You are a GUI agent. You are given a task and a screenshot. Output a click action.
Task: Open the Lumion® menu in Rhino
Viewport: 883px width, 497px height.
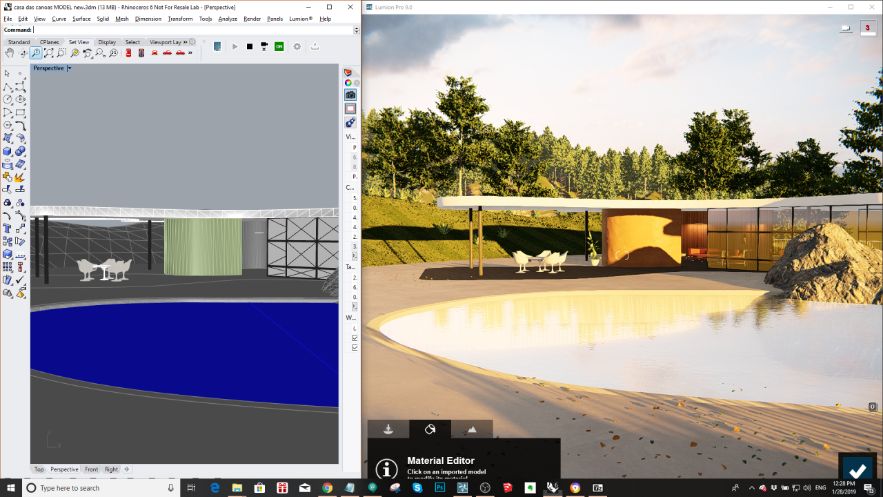[x=301, y=19]
